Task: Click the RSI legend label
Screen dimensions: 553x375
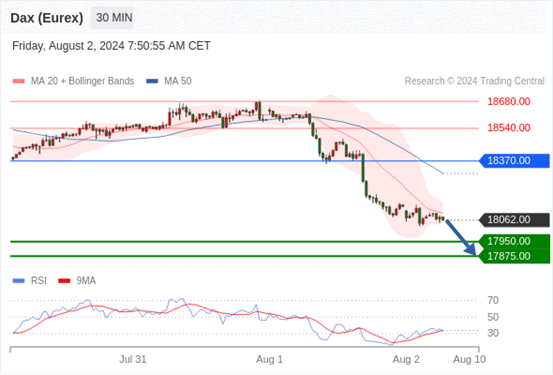Action: pos(38,281)
